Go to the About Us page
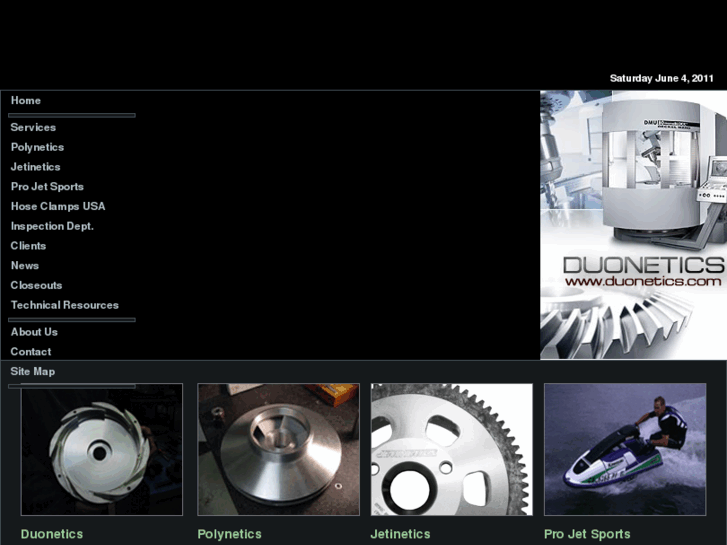 pos(34,332)
